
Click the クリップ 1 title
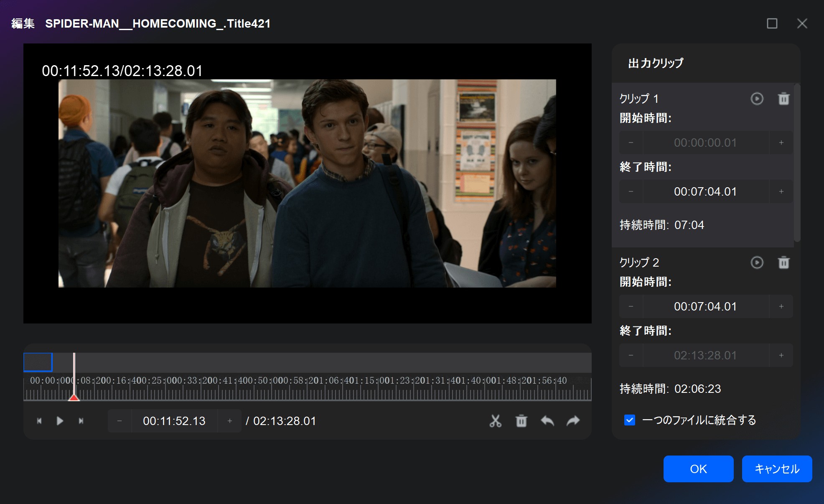pos(639,99)
